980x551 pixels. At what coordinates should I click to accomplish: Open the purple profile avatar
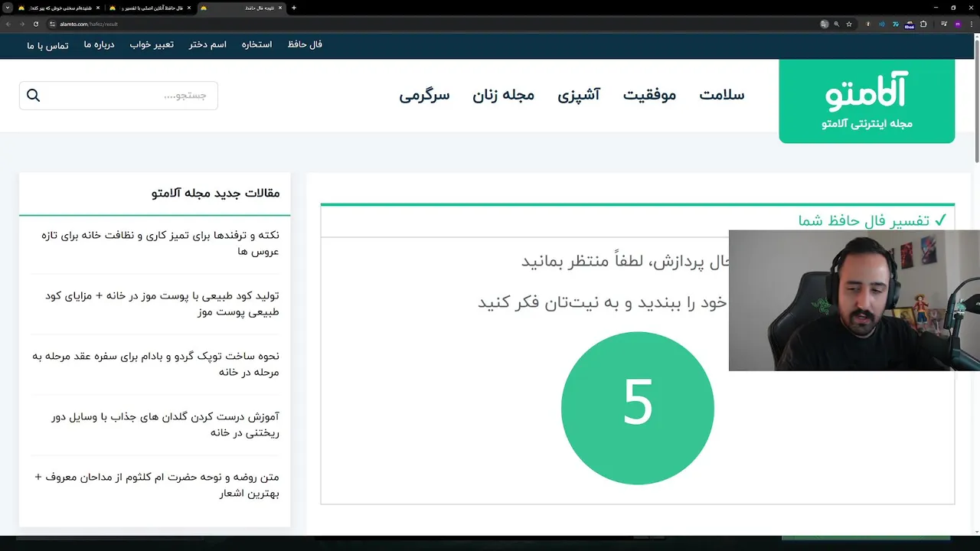click(958, 24)
